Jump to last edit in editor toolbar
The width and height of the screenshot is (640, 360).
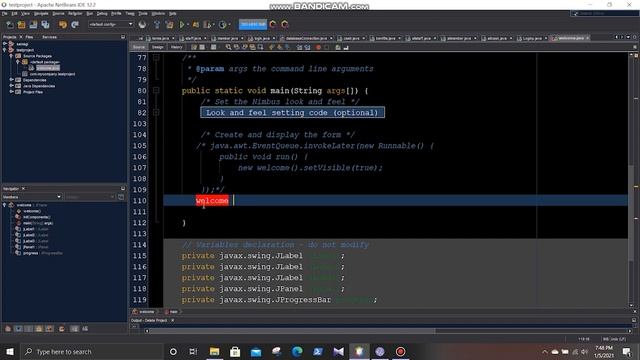[x=194, y=47]
